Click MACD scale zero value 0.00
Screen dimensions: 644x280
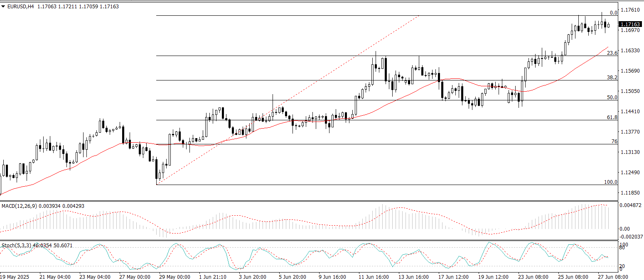pos(624,229)
